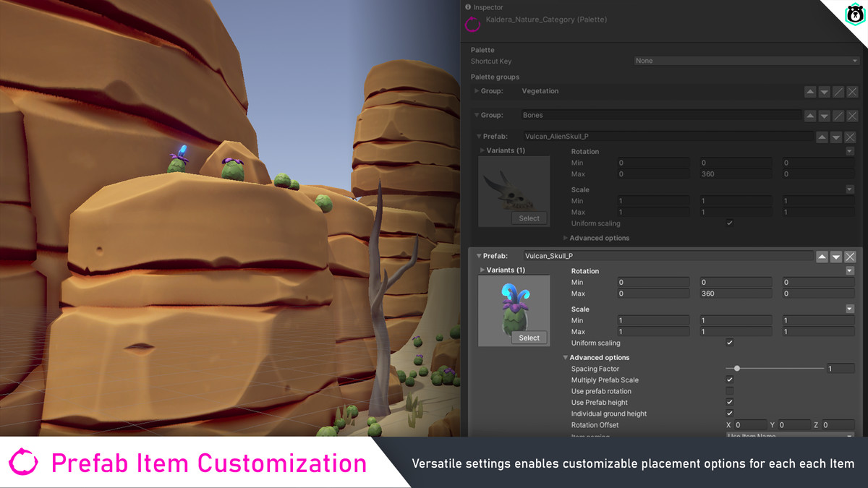This screenshot has width=868, height=488.
Task: Click the Vegetation group's rename pencil icon
Action: pyautogui.click(x=838, y=92)
